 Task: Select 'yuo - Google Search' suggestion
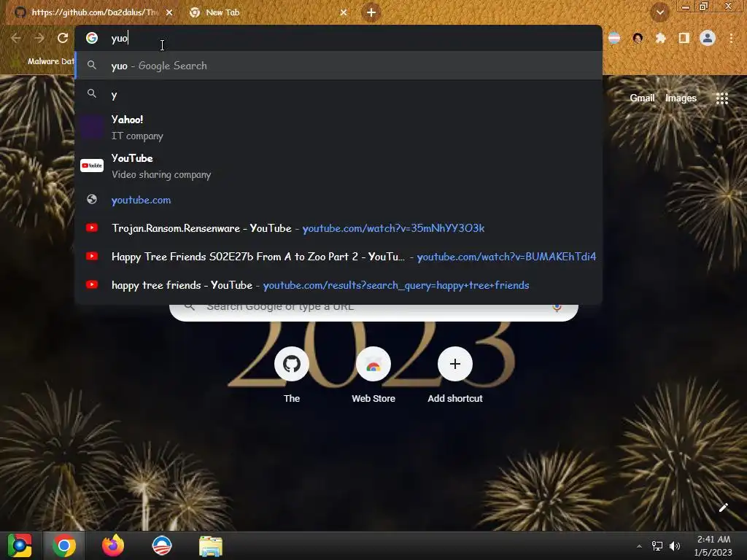tap(338, 66)
